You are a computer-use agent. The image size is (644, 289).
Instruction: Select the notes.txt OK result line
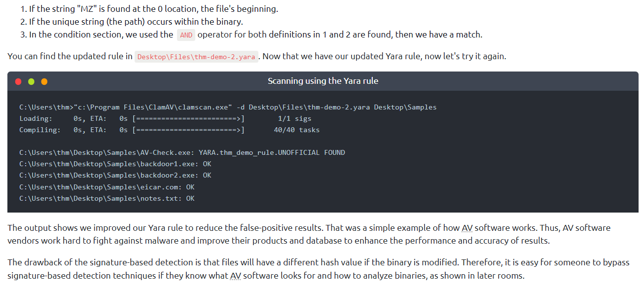click(x=107, y=198)
